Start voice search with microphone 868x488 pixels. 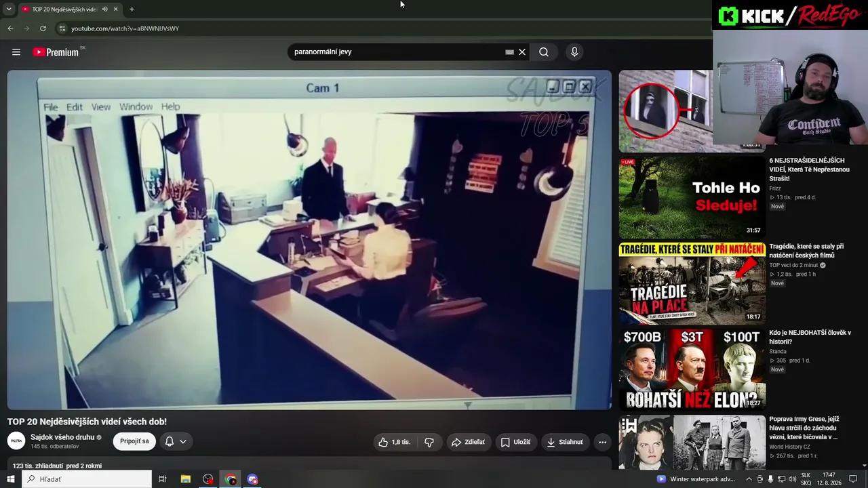(574, 52)
